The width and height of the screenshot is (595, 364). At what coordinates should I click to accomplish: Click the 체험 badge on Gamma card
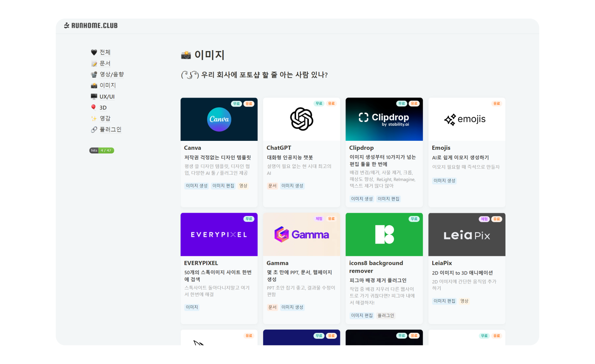tap(319, 219)
